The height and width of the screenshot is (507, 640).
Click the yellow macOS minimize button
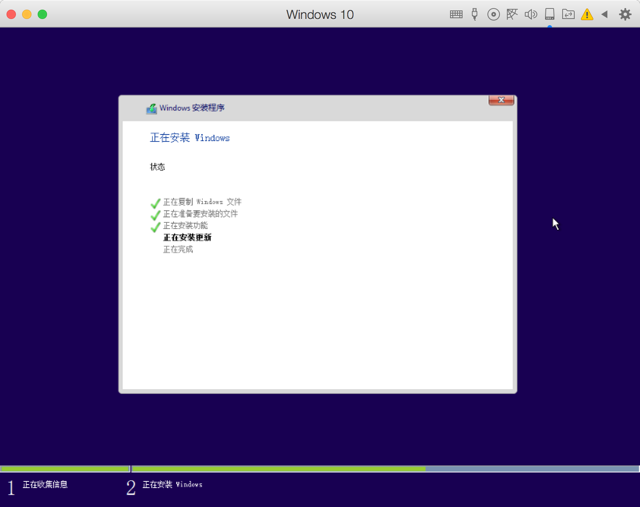tap(27, 15)
